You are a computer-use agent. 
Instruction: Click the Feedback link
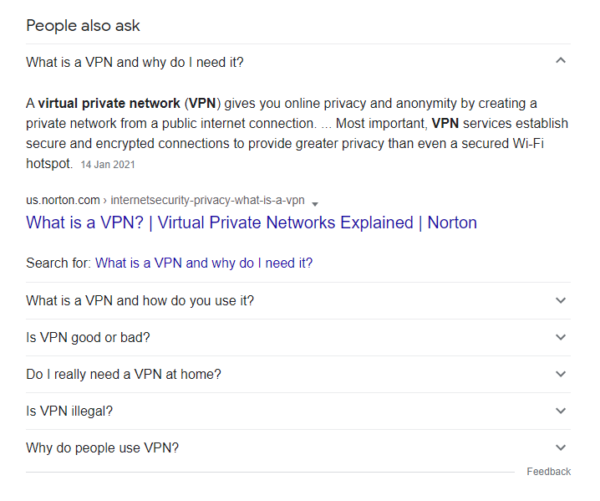[x=548, y=472]
